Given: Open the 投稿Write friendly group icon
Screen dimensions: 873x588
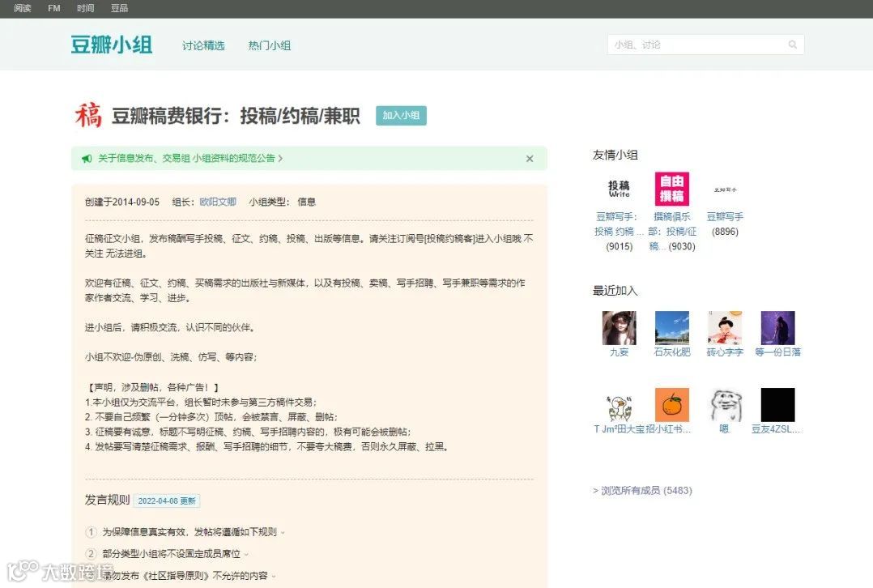Looking at the screenshot, I should click(618, 188).
